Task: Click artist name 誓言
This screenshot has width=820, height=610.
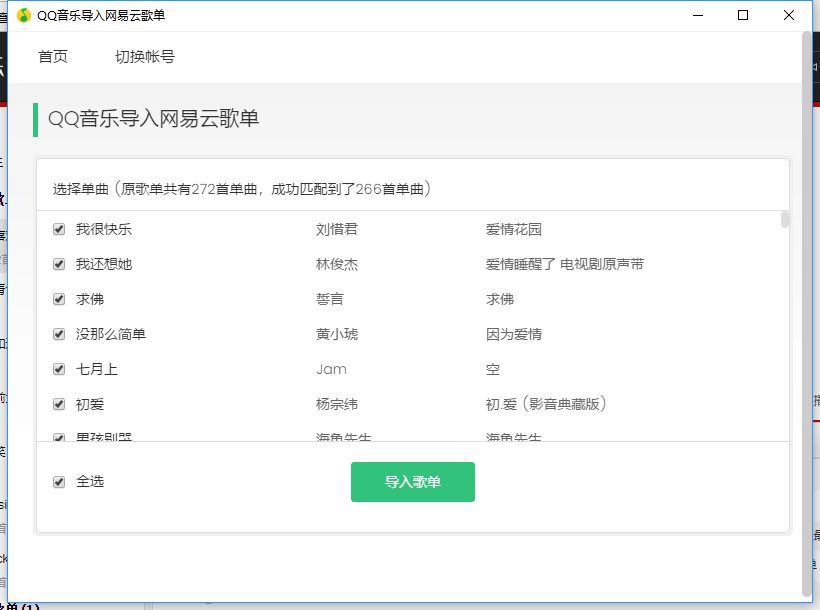Action: coord(330,299)
